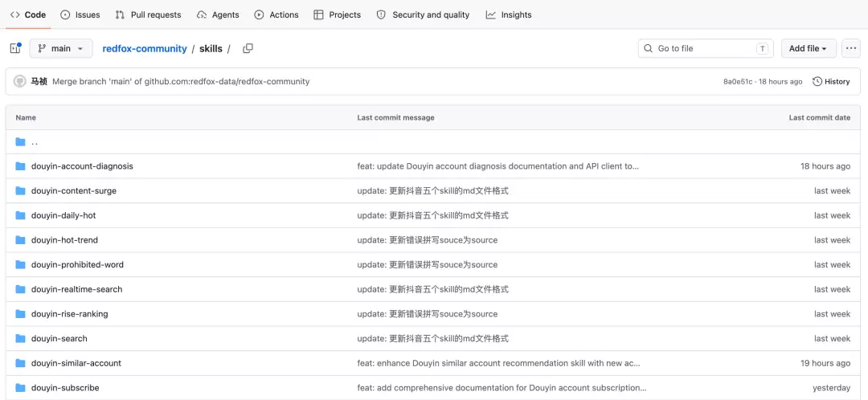Open commit message for douyin-rise-ranking row

pyautogui.click(x=428, y=314)
